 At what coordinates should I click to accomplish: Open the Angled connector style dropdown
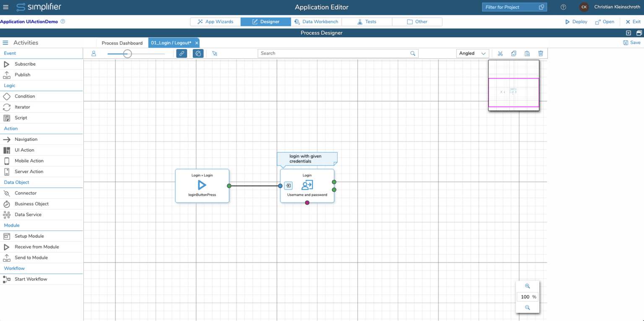coord(473,54)
